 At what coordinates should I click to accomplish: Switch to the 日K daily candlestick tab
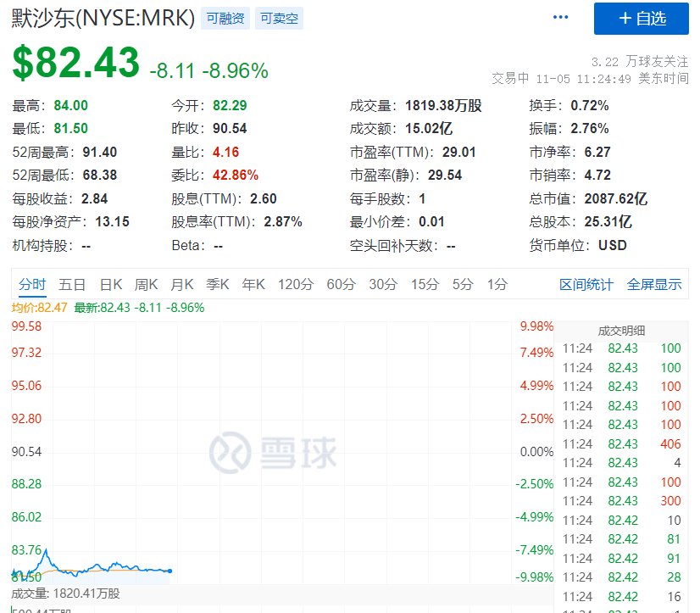(x=110, y=285)
